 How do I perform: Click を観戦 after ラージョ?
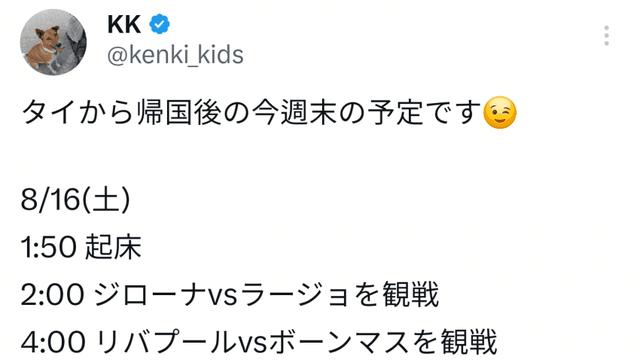[396, 294]
